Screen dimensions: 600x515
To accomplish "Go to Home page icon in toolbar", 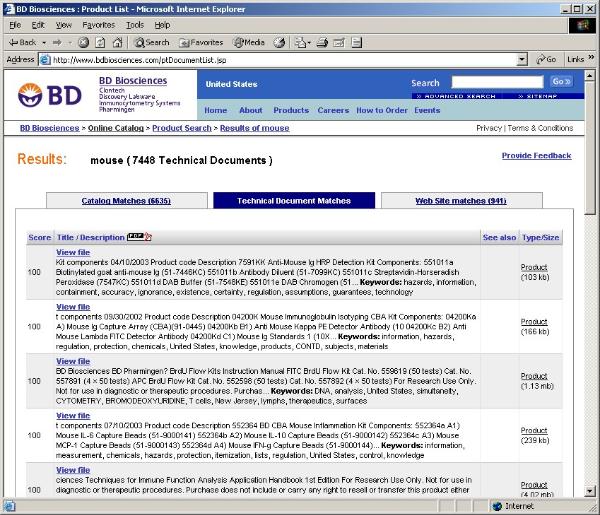I will pos(117,42).
